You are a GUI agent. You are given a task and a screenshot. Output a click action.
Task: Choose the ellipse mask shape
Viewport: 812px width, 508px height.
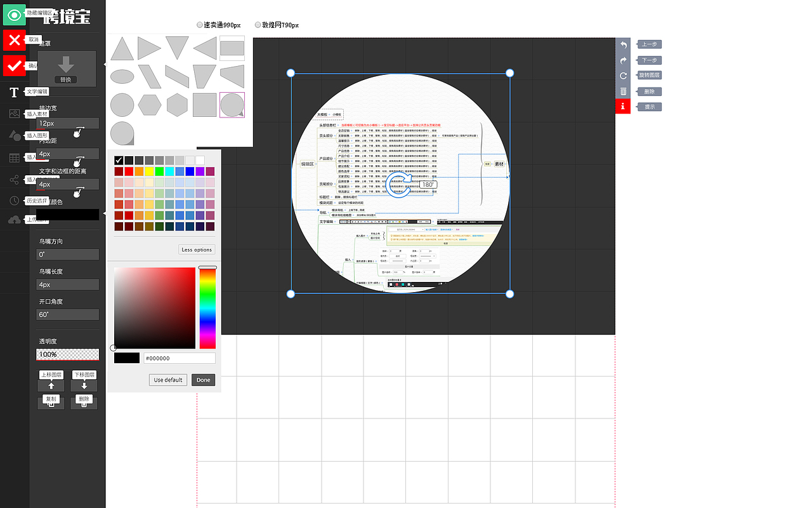(x=122, y=77)
